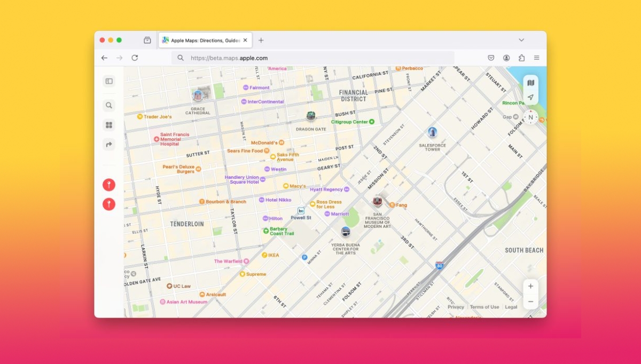Screen dimensions: 641x364
Task: Open the map mode chooser
Action: pyautogui.click(x=530, y=83)
